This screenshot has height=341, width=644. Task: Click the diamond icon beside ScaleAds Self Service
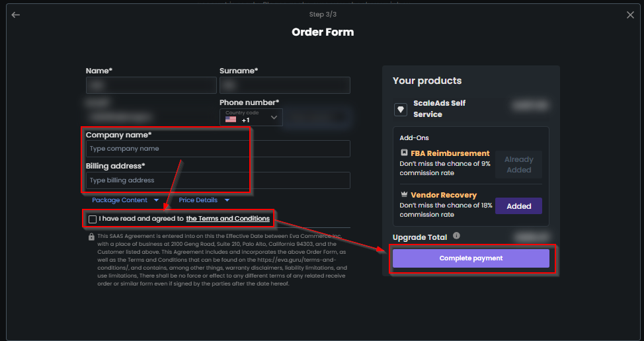401,109
